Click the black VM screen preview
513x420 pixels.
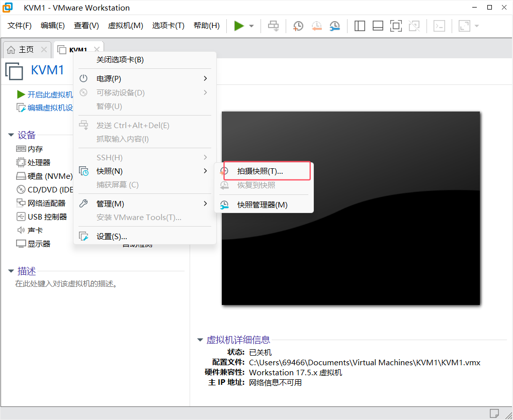[x=351, y=208]
